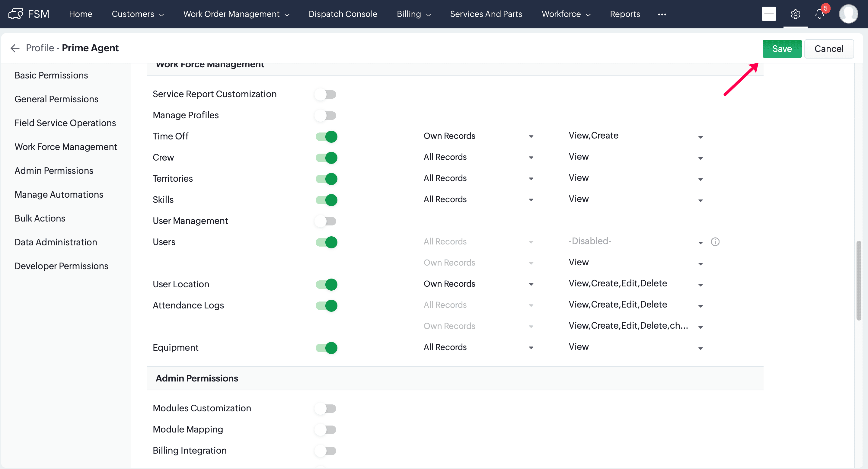Open the user profile avatar
Image resolution: width=868 pixels, height=469 pixels.
[x=848, y=14]
